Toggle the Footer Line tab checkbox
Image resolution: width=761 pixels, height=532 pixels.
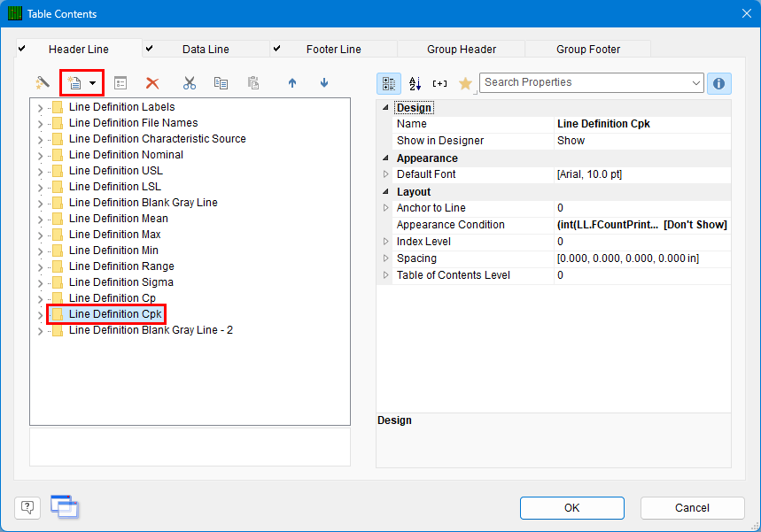coord(276,49)
